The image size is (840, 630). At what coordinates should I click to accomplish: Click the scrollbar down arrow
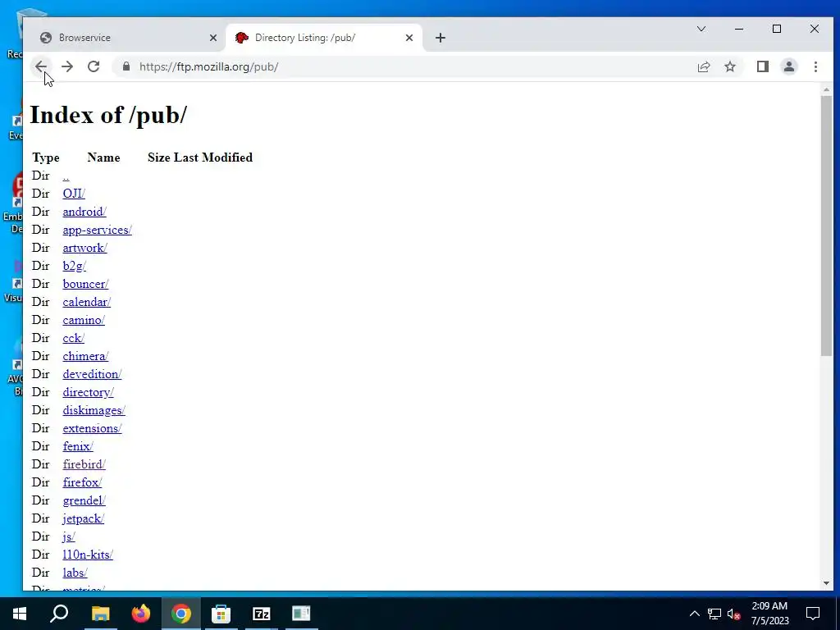click(x=826, y=583)
